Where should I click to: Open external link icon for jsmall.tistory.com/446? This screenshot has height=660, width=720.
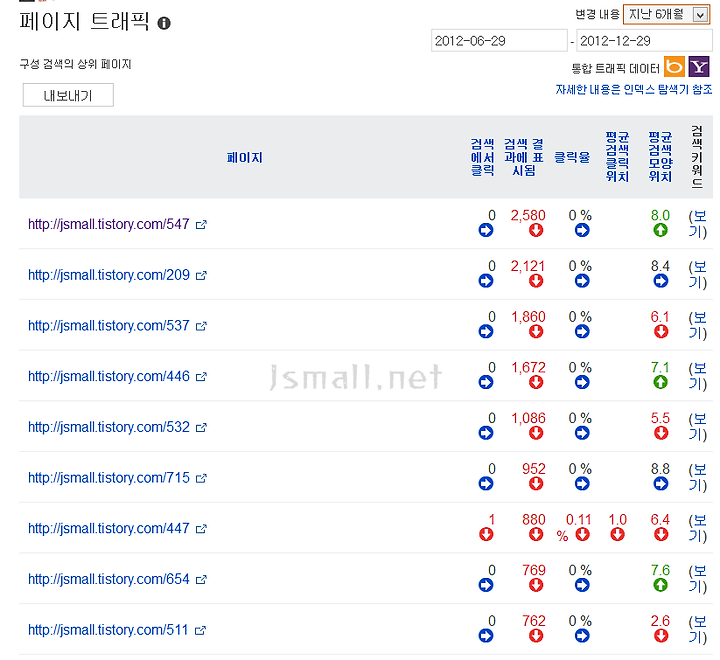click(x=201, y=377)
